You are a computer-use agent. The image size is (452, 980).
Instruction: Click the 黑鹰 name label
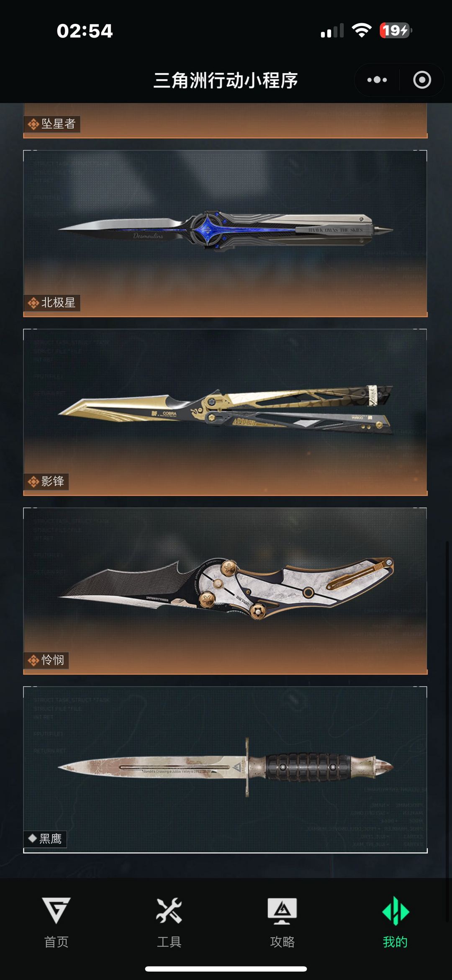[51, 839]
